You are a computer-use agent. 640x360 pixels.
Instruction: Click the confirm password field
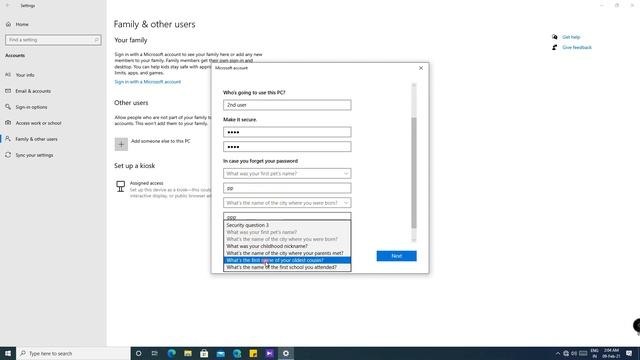(287, 147)
